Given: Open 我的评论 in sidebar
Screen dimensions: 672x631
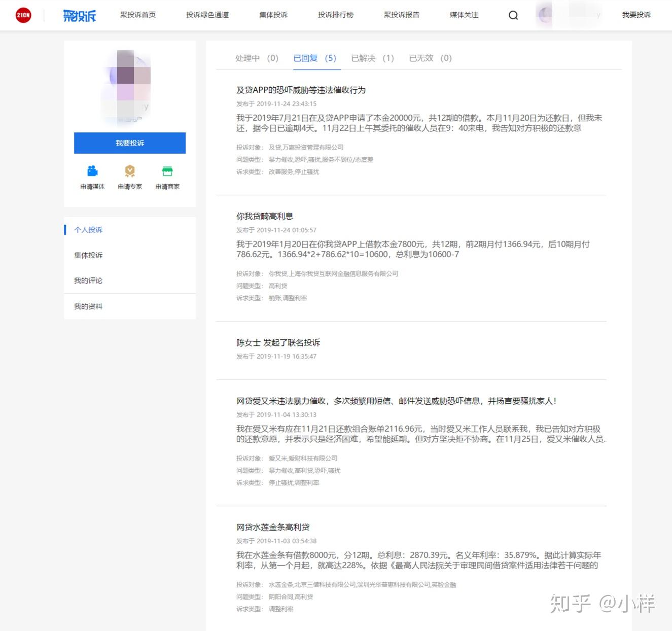Looking at the screenshot, I should (x=88, y=281).
